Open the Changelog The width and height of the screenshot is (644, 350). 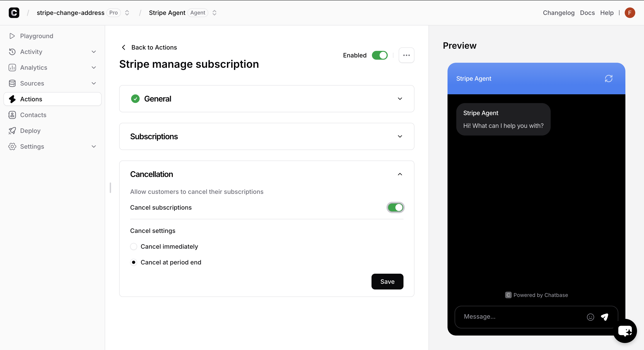559,12
